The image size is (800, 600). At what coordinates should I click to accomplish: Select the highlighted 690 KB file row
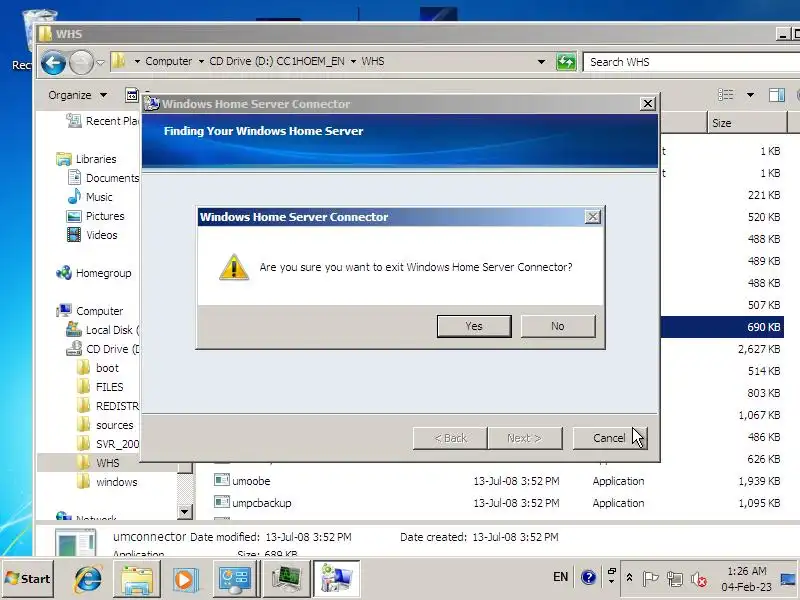(721, 327)
